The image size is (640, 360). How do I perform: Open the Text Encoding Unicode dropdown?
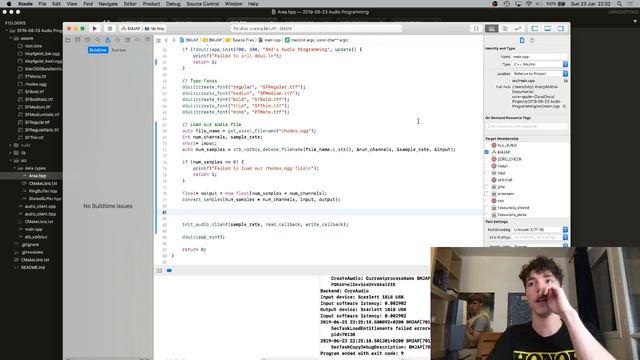click(540, 230)
